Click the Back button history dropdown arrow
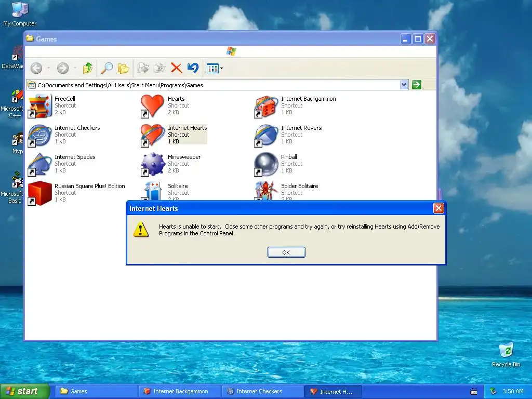The image size is (532, 399). coord(48,68)
